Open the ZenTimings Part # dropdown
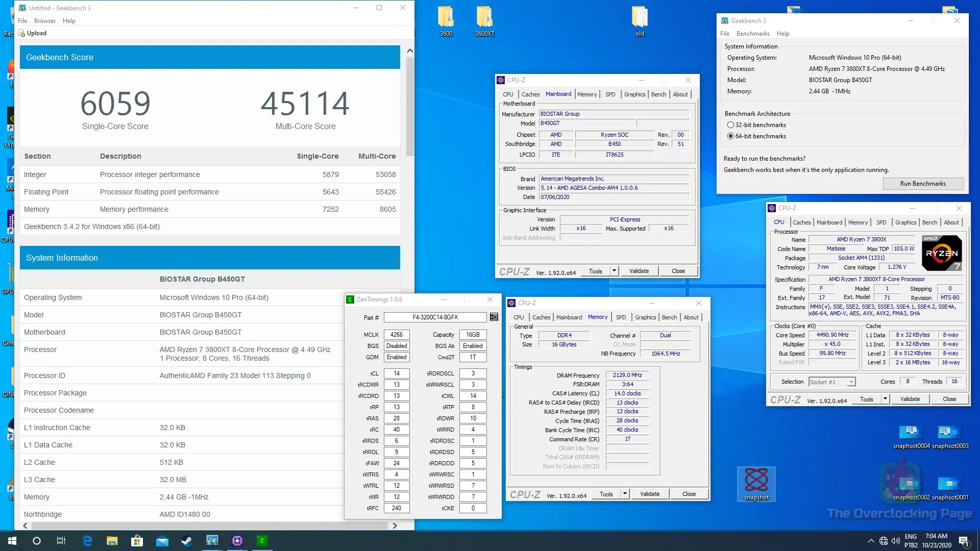 pos(435,317)
